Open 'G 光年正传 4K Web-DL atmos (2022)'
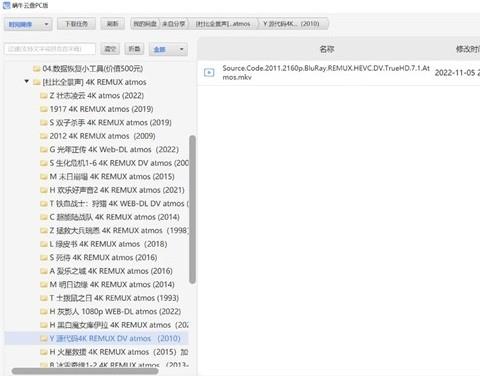 click(x=114, y=150)
